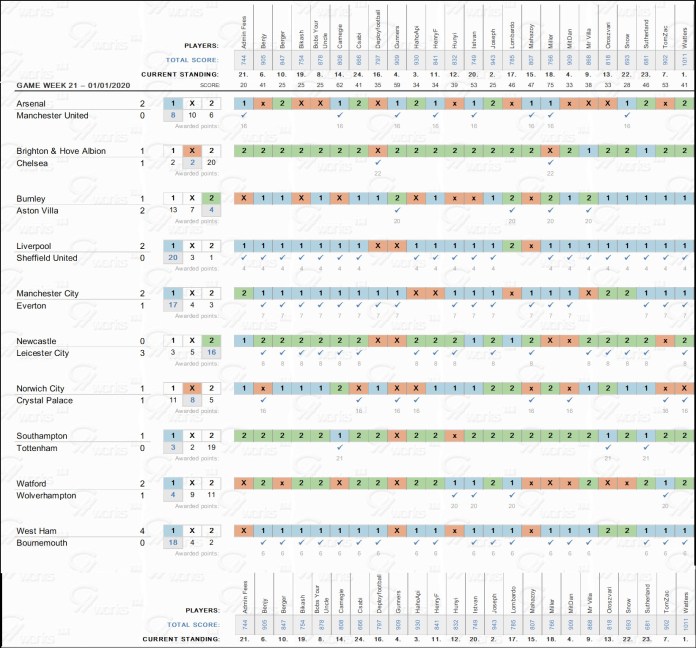Select the highlighted 18 points for West Ham
696x648 pixels.
173,542
